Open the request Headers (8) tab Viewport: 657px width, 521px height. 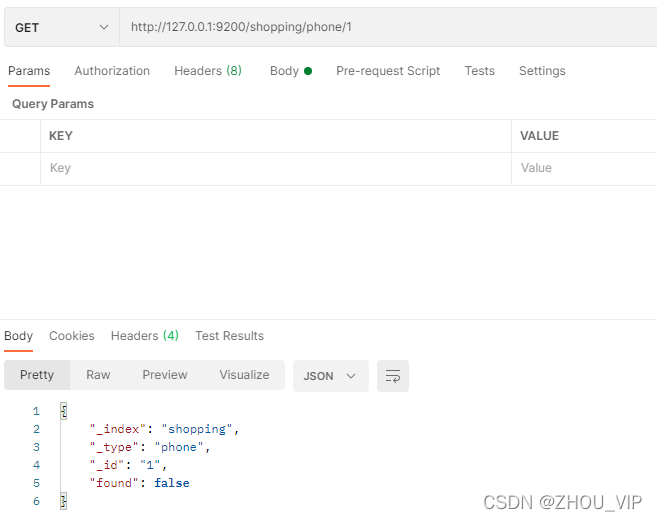(208, 71)
